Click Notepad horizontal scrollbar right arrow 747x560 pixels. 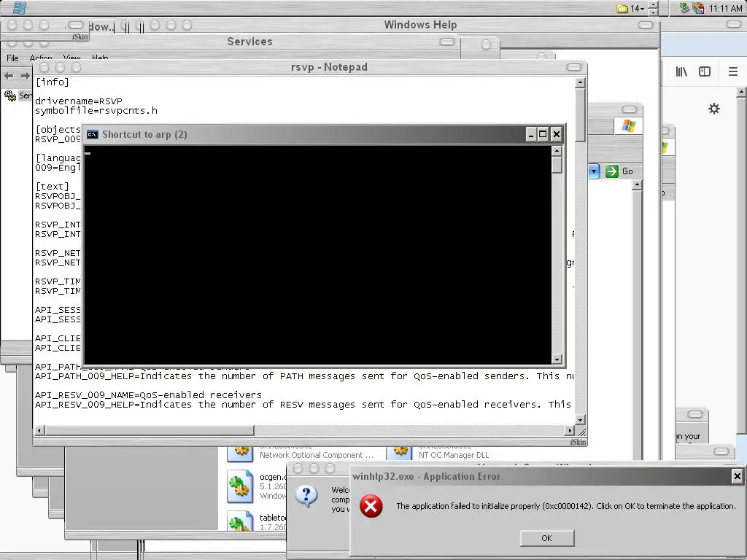pos(569,430)
